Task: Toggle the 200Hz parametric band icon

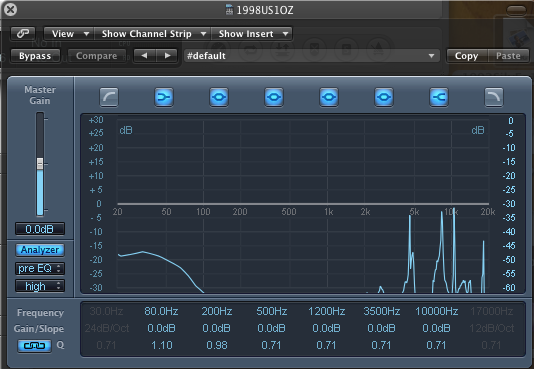Action: (219, 97)
